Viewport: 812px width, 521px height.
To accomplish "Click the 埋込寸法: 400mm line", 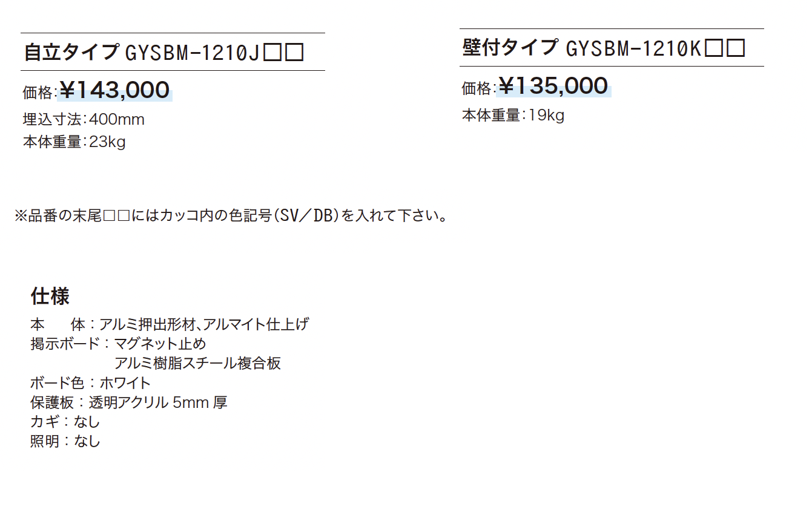I will click(x=84, y=119).
